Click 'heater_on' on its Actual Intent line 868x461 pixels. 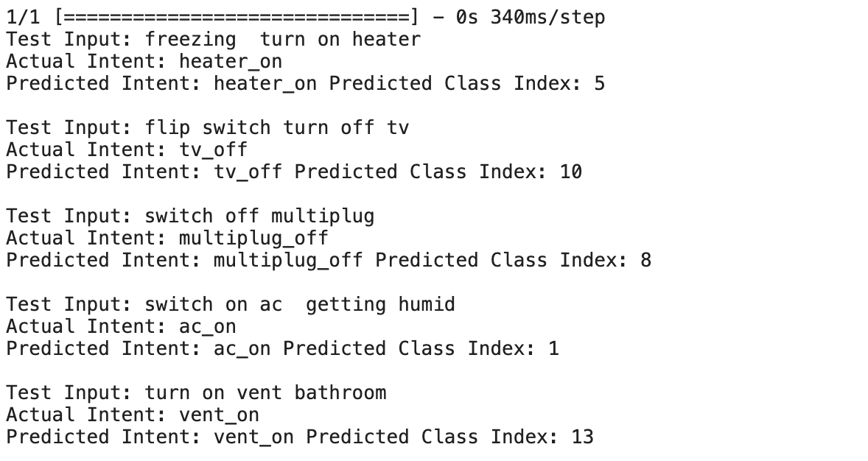[231, 61]
